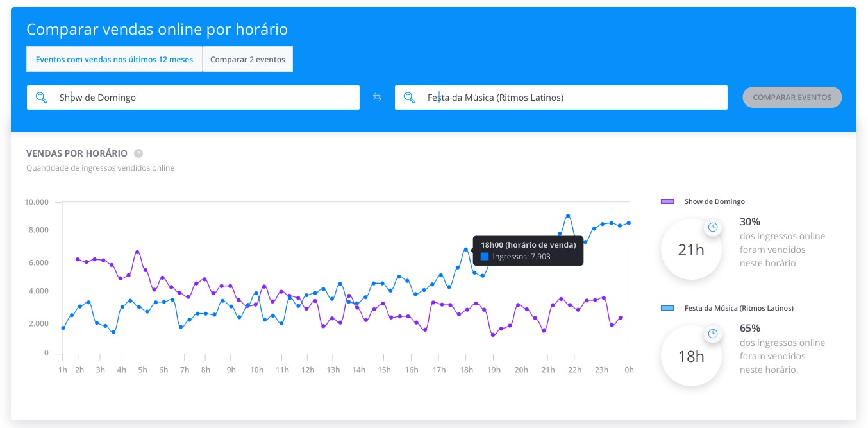Open the help icon beside Vendas por Horário
This screenshot has width=868, height=428.
(138, 153)
